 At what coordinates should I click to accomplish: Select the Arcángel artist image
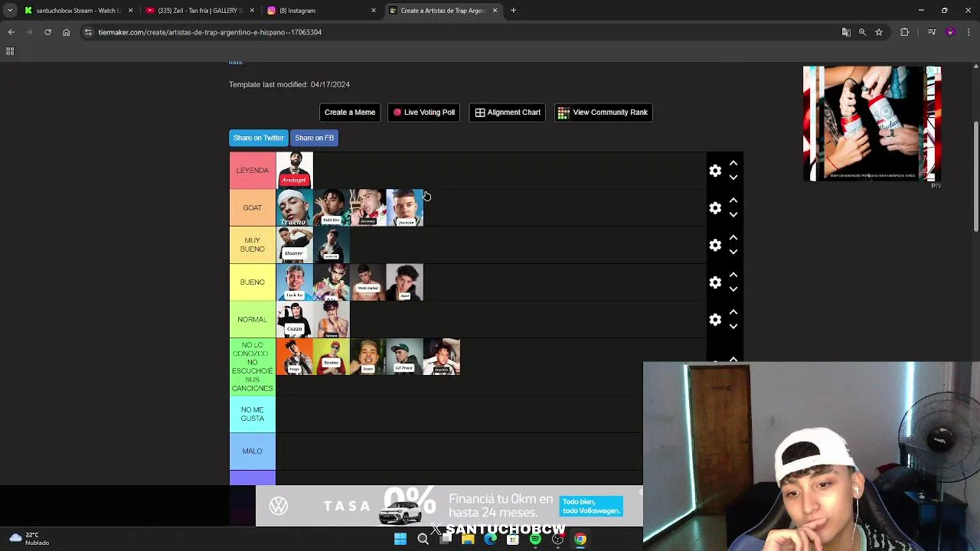[x=295, y=170]
